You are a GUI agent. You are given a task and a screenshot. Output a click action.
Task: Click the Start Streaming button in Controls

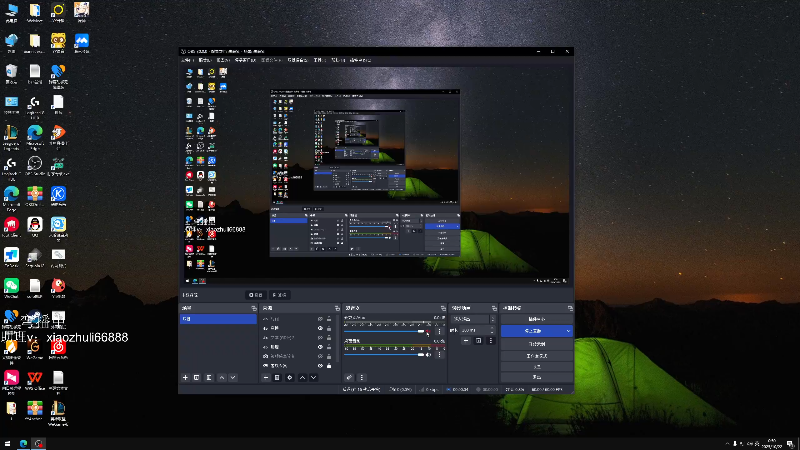[537, 319]
